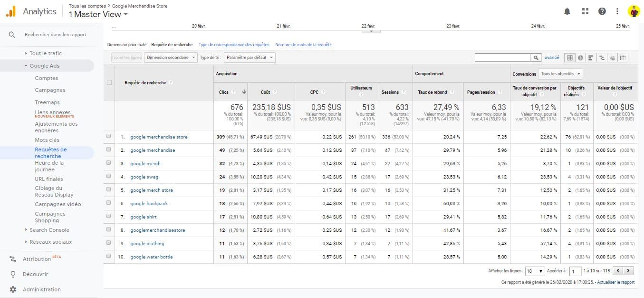Click the table search input field
Screen dimensions: 644x298
click(x=502, y=58)
